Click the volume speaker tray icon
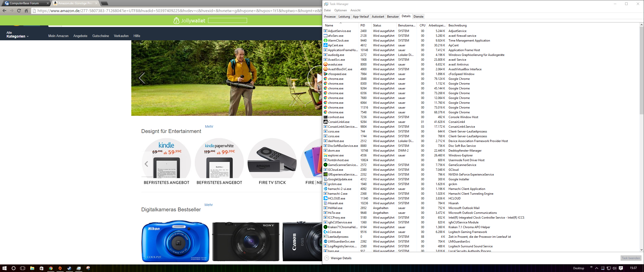This screenshot has height=272, width=644. tap(614, 268)
